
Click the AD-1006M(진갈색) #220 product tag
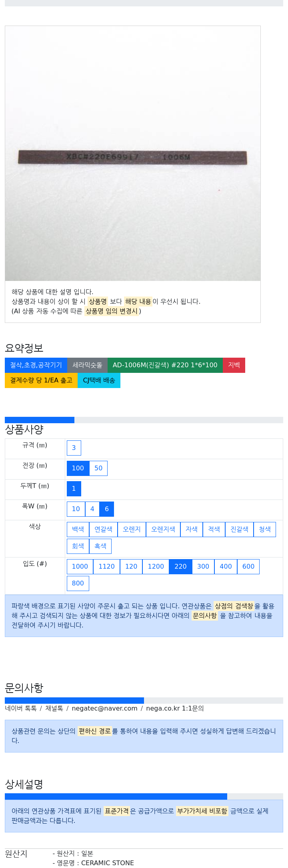[x=165, y=365]
